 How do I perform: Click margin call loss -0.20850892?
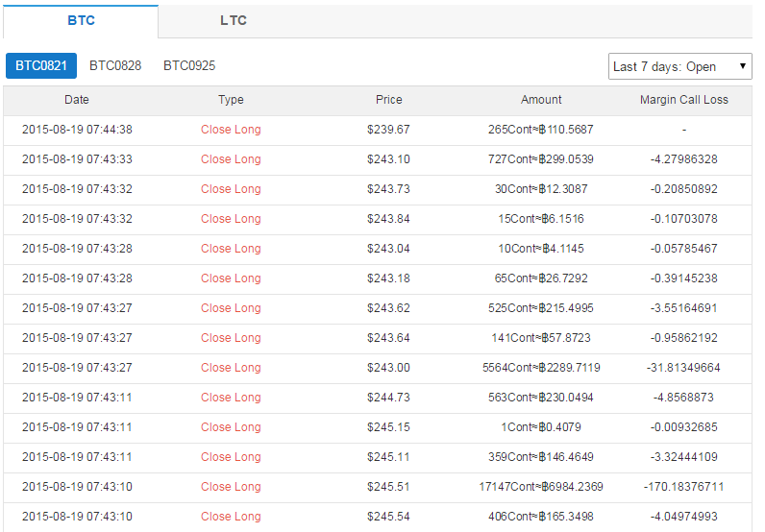click(x=683, y=189)
